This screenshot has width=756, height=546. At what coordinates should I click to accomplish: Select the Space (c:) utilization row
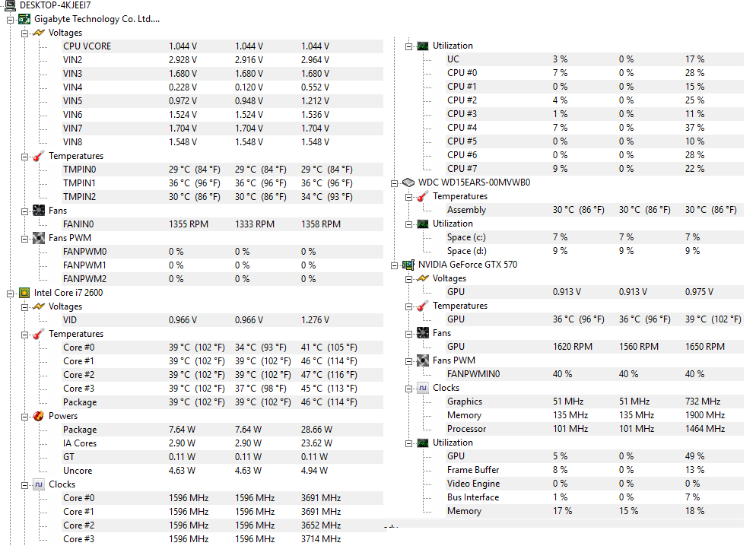pyautogui.click(x=594, y=237)
